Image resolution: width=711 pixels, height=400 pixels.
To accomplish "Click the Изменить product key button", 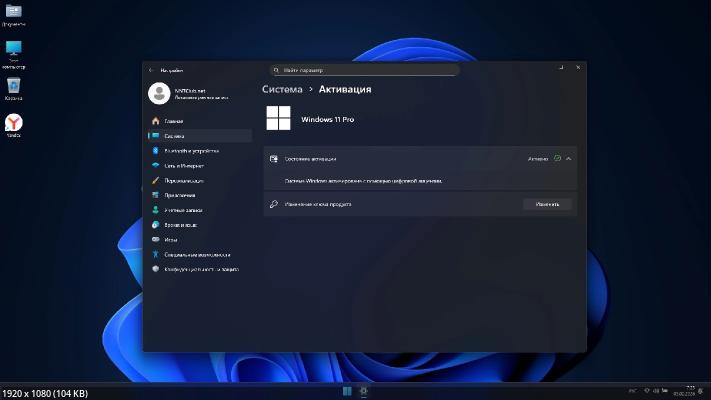I will point(547,204).
